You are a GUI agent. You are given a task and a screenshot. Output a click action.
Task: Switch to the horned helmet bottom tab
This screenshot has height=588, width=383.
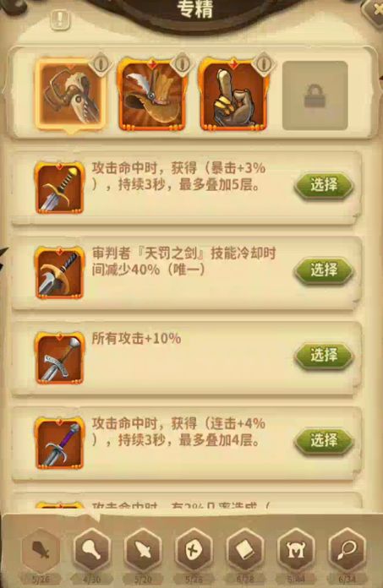pos(296,551)
